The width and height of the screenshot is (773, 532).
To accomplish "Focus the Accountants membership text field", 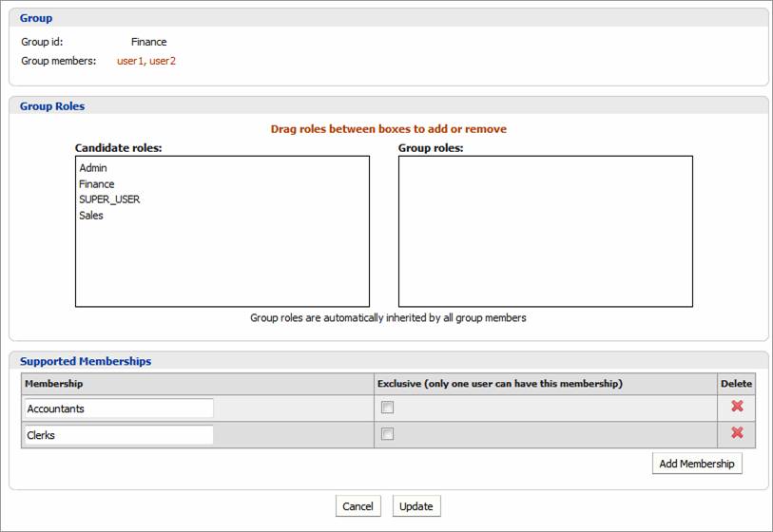I will click(119, 408).
